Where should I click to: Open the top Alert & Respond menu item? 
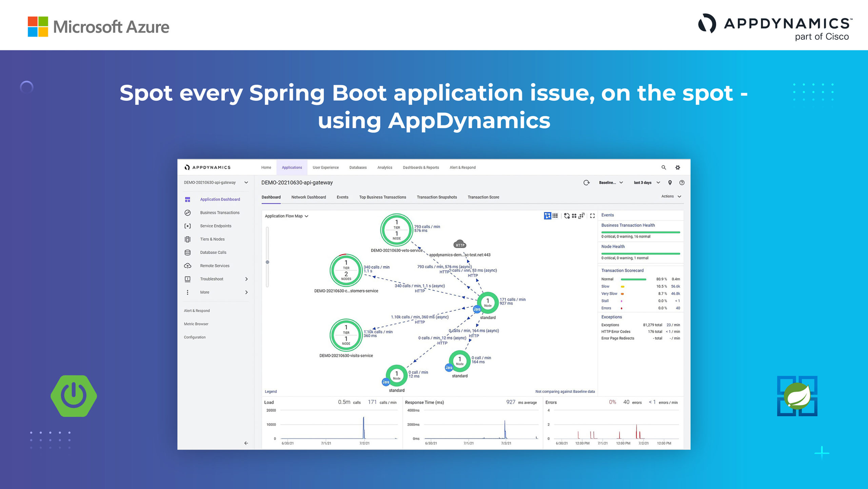tap(462, 167)
